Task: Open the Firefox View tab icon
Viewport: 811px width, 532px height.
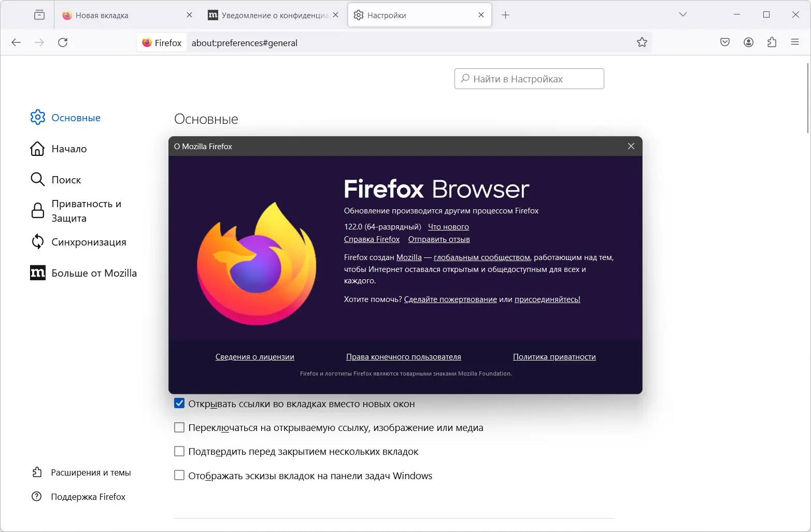Action: click(39, 15)
